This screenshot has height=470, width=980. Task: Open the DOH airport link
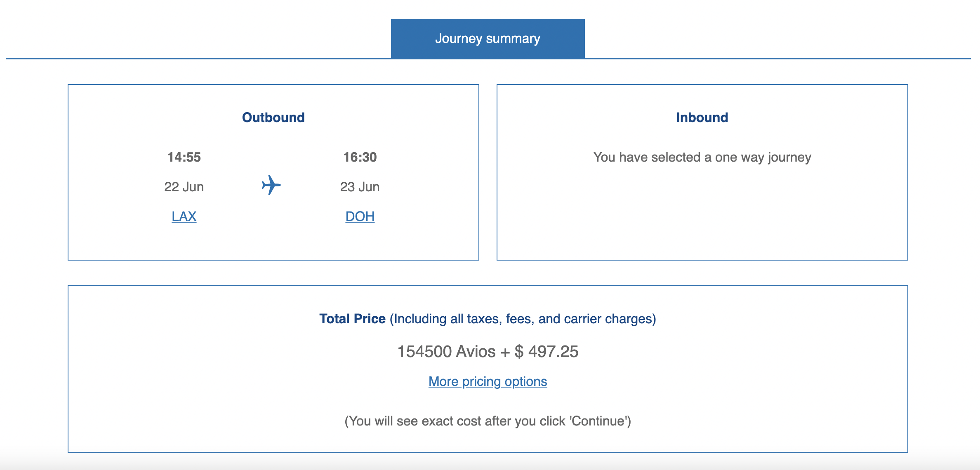click(360, 216)
